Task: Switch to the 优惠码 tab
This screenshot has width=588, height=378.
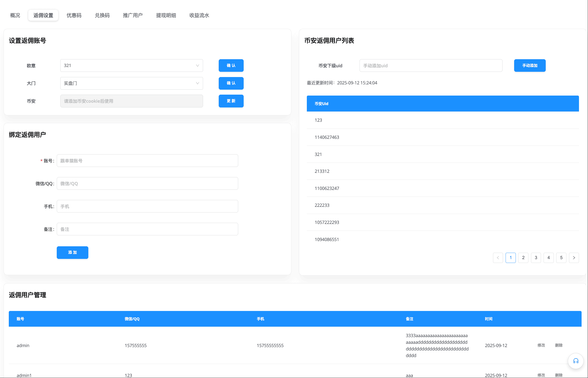Action: pyautogui.click(x=74, y=15)
